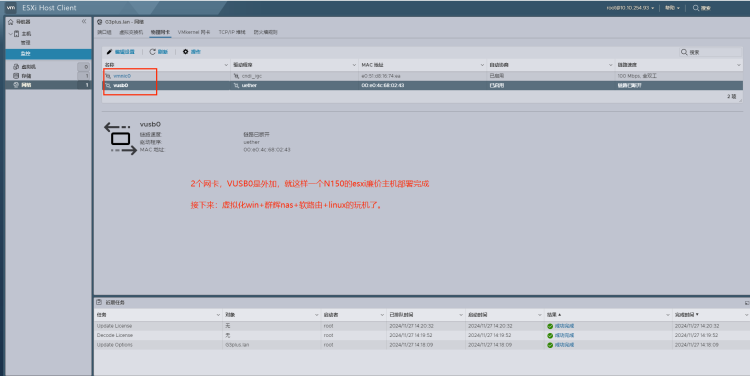
Task: Click the large vusb0 adapter icon
Action: tap(121, 138)
